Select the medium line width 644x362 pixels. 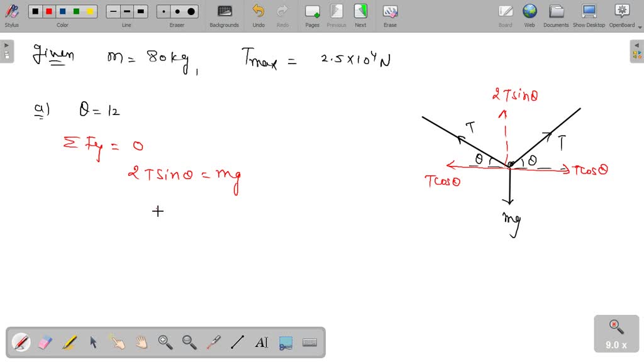[127, 11]
